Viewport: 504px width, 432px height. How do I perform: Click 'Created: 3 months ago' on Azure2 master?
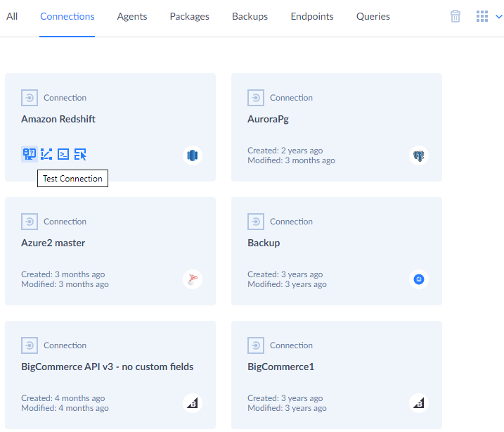click(x=63, y=274)
